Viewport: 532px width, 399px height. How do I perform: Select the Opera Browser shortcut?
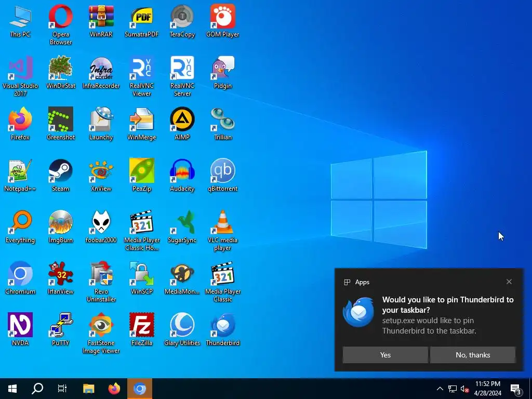tap(60, 24)
